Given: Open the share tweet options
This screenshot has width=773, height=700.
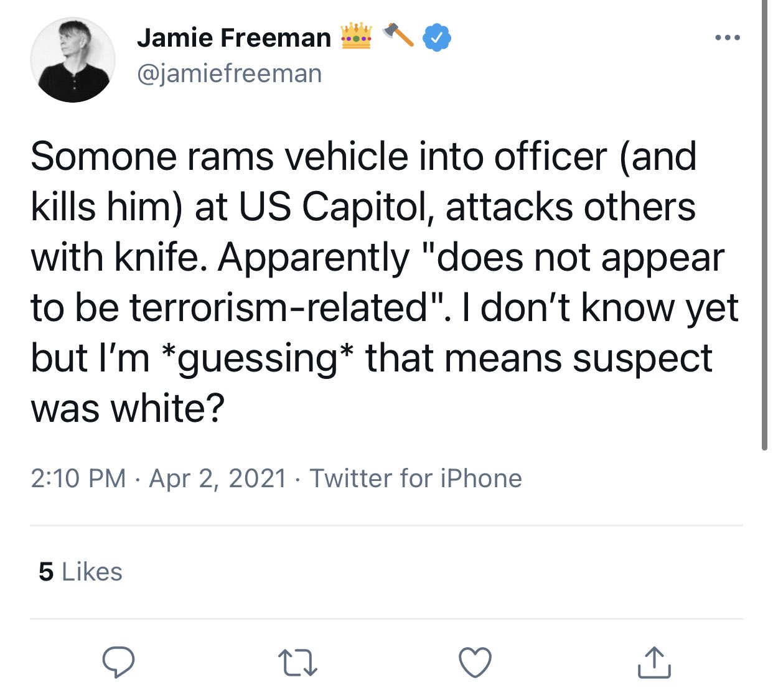Looking at the screenshot, I should tap(654, 662).
